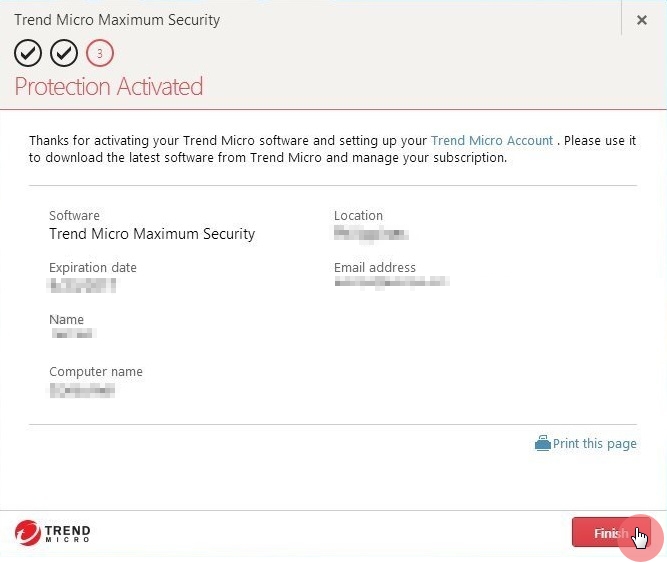Viewport: 667px width, 564px height.
Task: Close the Trend Micro Maximum Security window
Action: pos(641,20)
